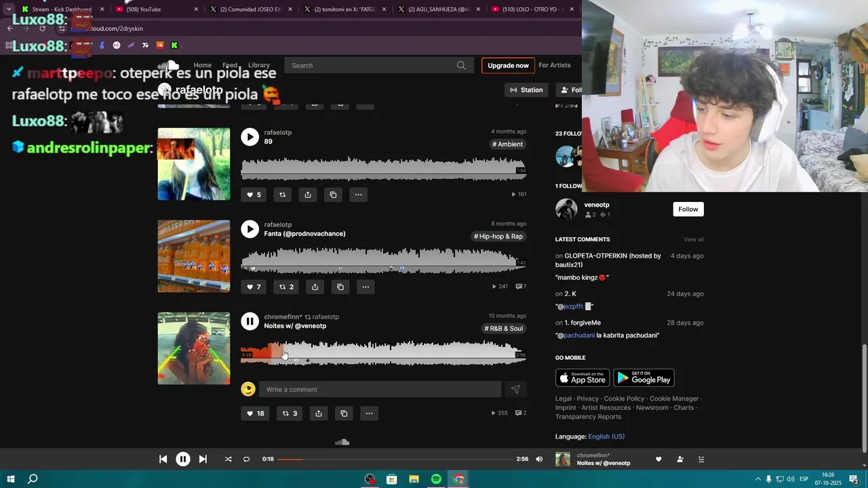Show hidden system tray icons

(x=758, y=479)
